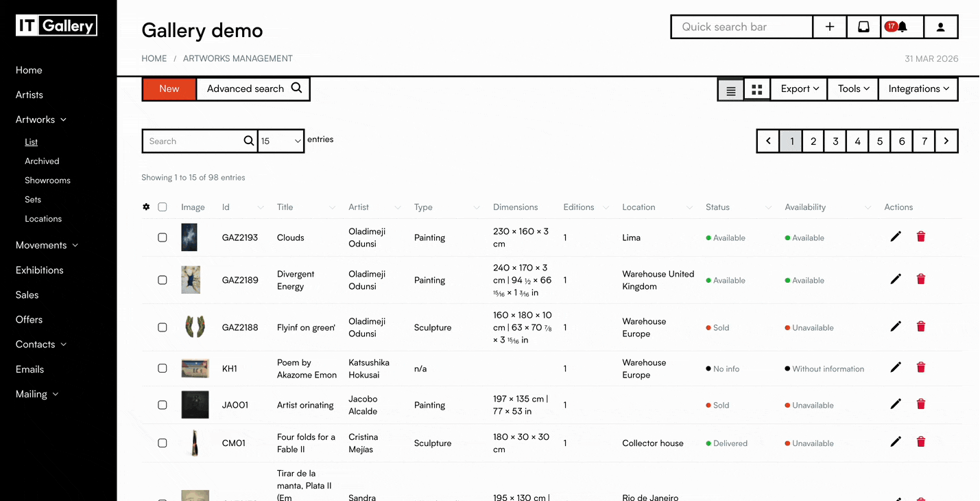
Task: Open Archived artworks submenu link
Action: (42, 161)
